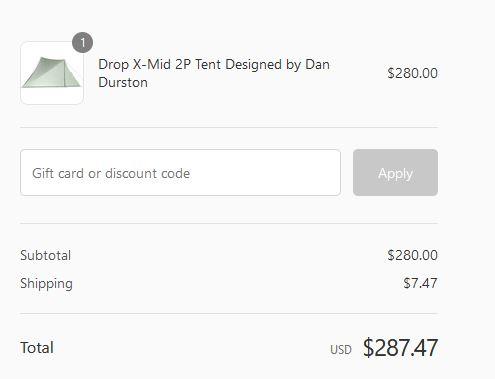
Task: Click the divider line above Total row
Action: (229, 313)
